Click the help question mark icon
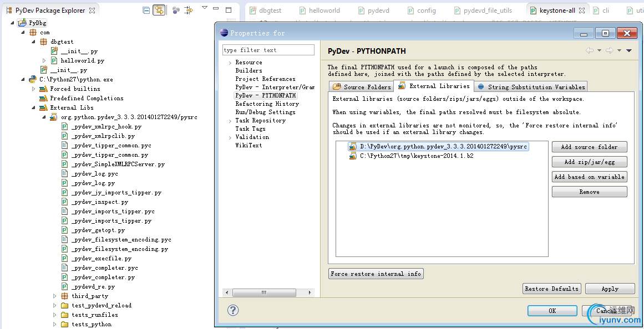644x329 pixels. 234,310
